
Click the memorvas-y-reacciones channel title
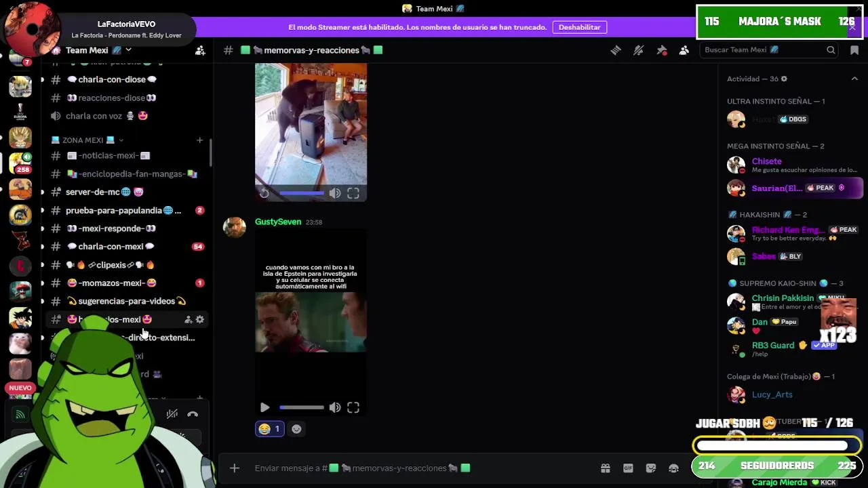312,50
